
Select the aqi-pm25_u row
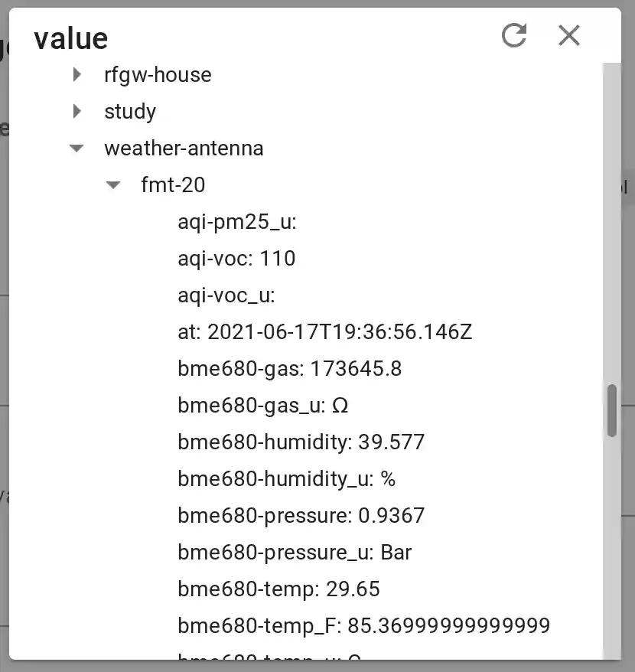pos(236,223)
